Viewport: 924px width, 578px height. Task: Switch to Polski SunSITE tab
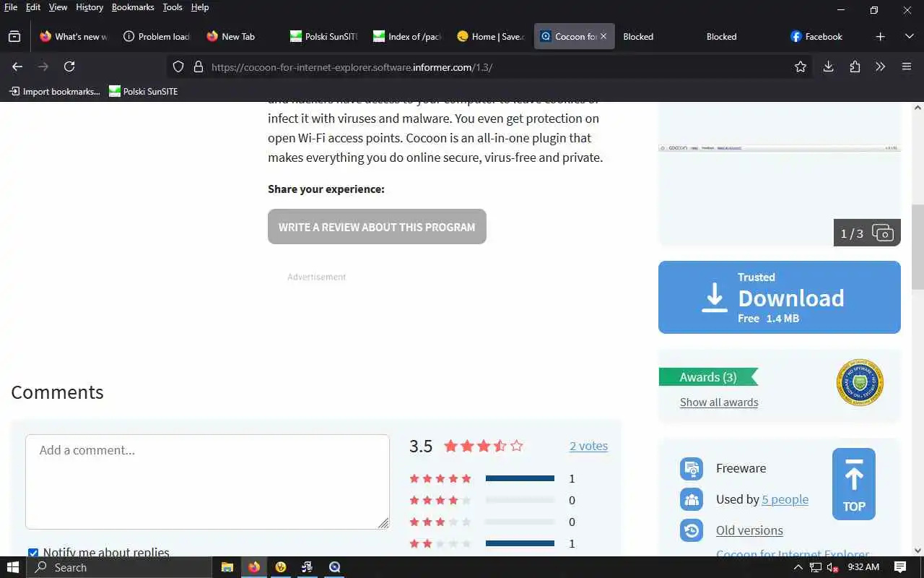tap(323, 36)
